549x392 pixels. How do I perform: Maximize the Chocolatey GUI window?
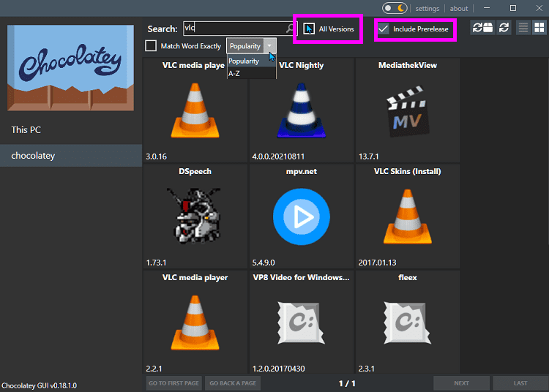coord(513,8)
